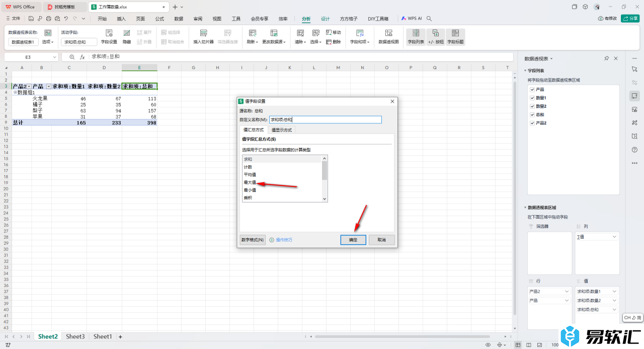Open the 设计 ribbon tab
The height and width of the screenshot is (349, 644).
coord(326,19)
